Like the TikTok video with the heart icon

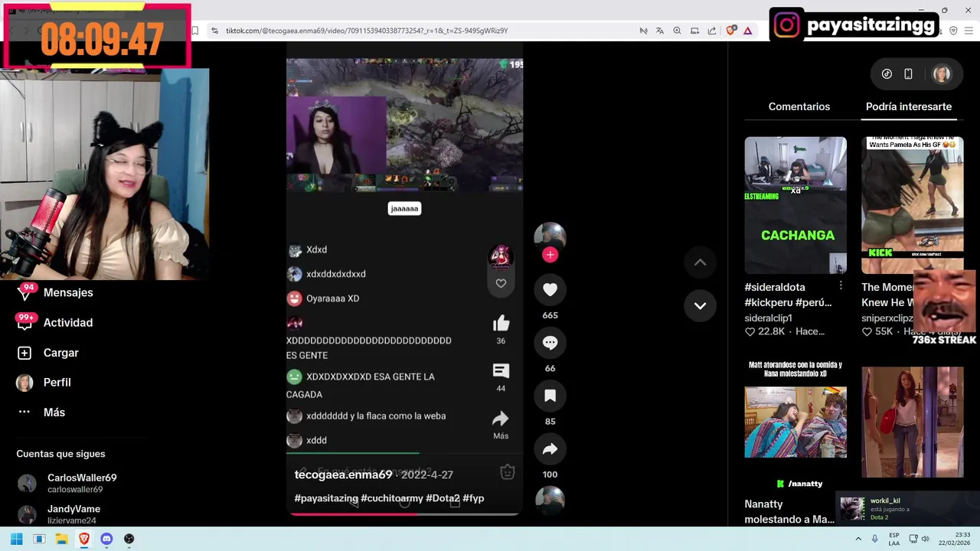coord(550,289)
